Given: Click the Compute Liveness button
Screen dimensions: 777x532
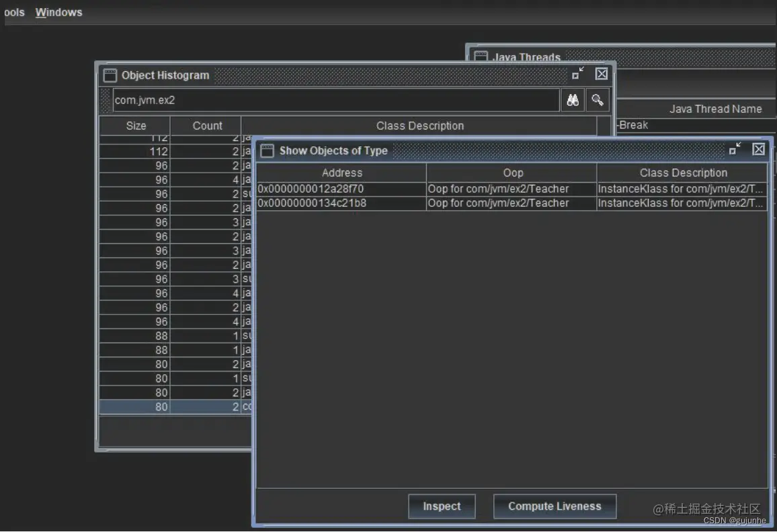Looking at the screenshot, I should [x=555, y=506].
